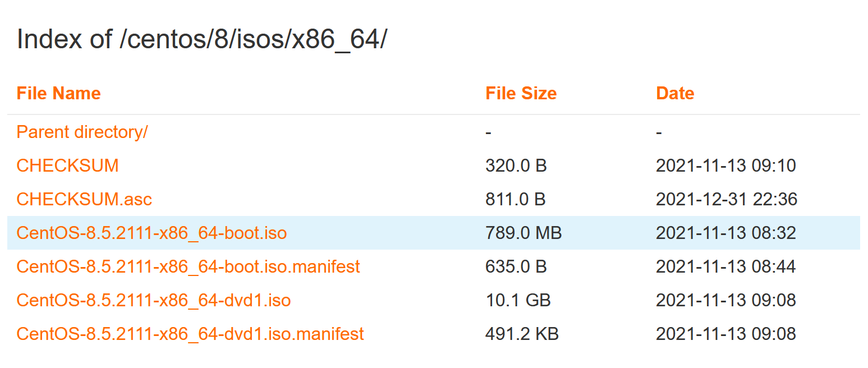The image size is (868, 368).
Task: Sort listing by File Name header
Action: click(x=58, y=93)
